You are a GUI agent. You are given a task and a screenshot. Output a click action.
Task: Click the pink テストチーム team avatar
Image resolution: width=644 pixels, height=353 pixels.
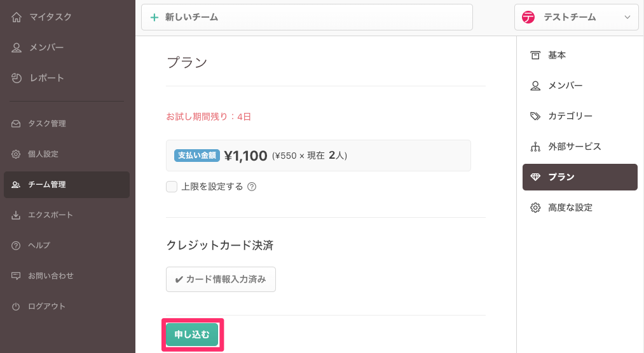point(528,17)
